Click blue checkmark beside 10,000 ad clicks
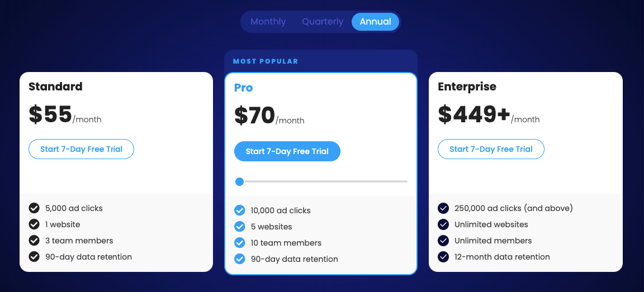The width and height of the screenshot is (644, 292). 239,210
